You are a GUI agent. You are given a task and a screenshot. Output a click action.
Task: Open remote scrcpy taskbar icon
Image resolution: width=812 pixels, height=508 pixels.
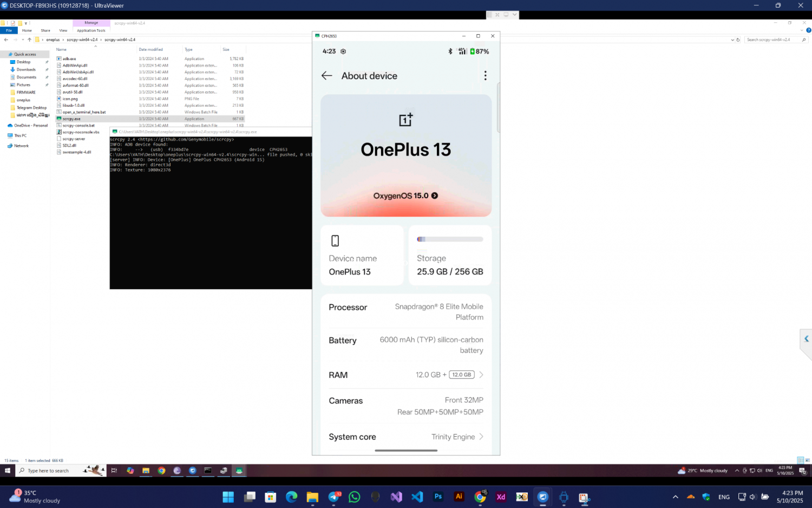pyautogui.click(x=239, y=471)
